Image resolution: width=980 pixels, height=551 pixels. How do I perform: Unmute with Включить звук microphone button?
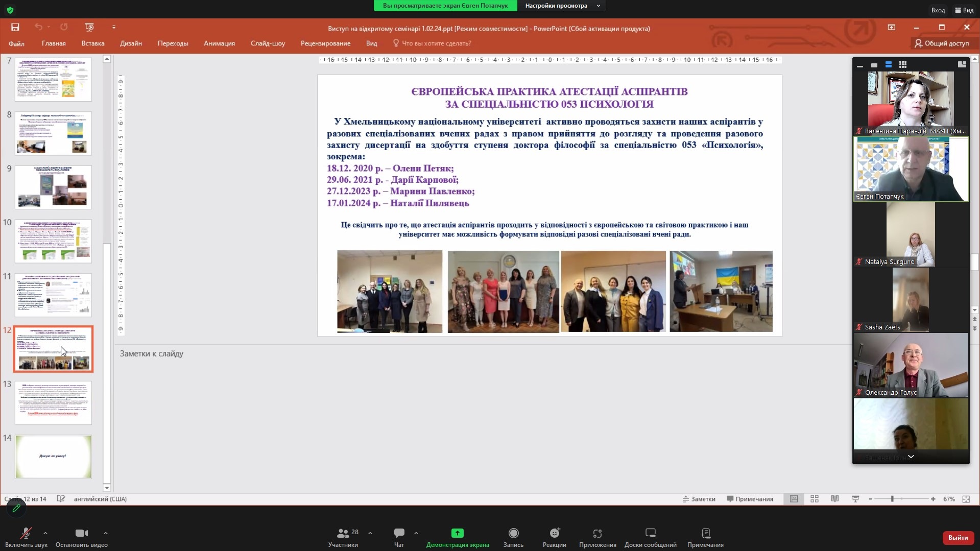(x=26, y=538)
